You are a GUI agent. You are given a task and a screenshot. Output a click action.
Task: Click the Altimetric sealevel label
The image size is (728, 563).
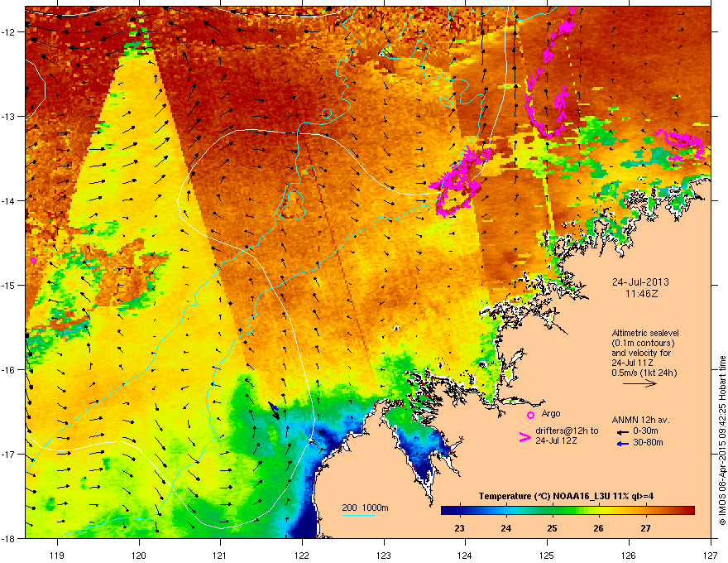pyautogui.click(x=645, y=333)
